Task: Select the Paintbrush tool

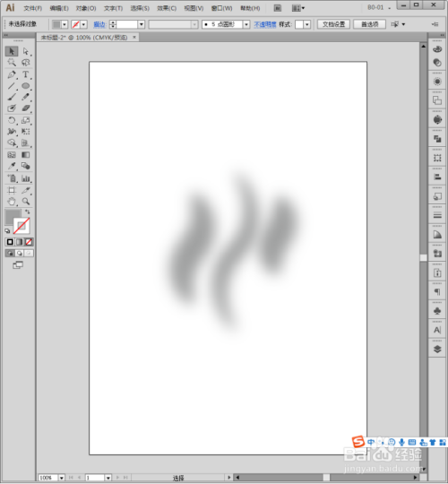Action: (12, 97)
